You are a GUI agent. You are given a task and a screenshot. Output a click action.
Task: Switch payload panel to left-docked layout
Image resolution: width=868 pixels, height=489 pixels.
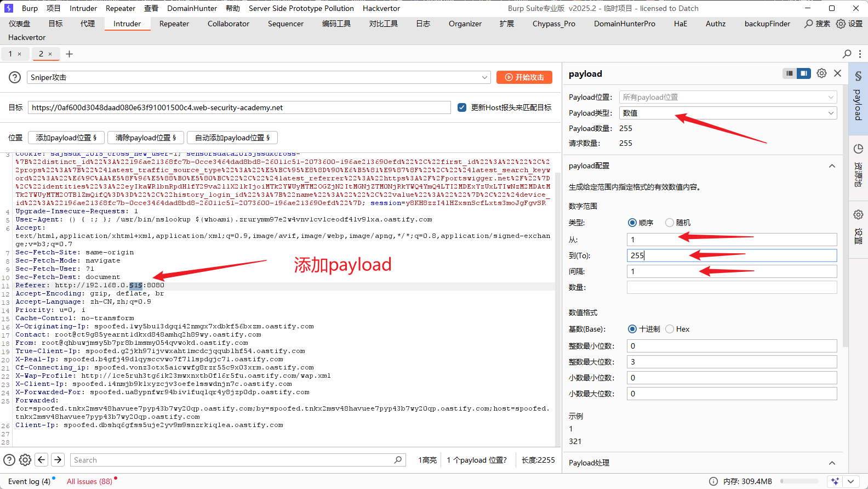[789, 73]
